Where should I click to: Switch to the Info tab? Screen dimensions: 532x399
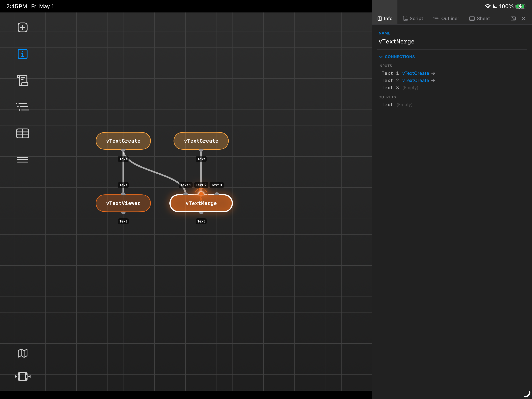click(385, 19)
